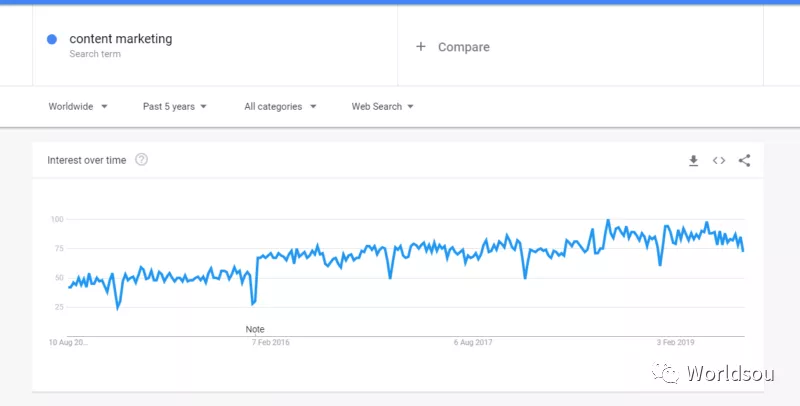Click the WeChat logo beside Worldsou
The width and height of the screenshot is (800, 406).
pos(664,373)
